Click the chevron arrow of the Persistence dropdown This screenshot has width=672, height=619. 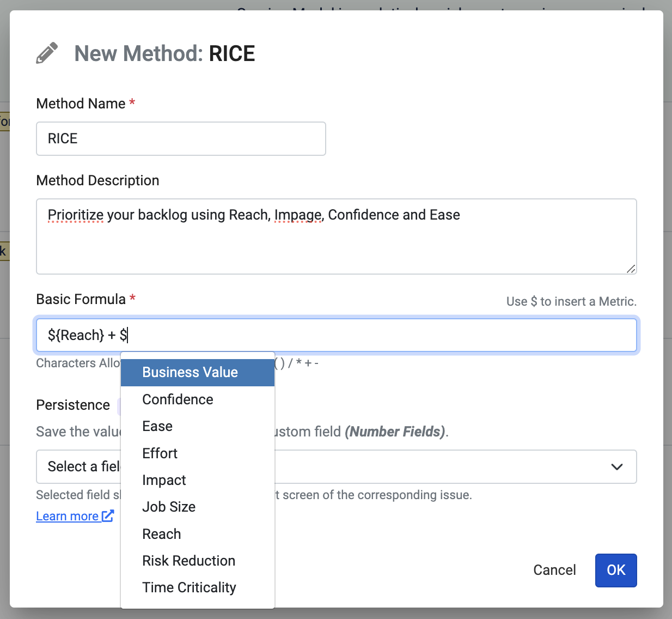click(x=616, y=467)
